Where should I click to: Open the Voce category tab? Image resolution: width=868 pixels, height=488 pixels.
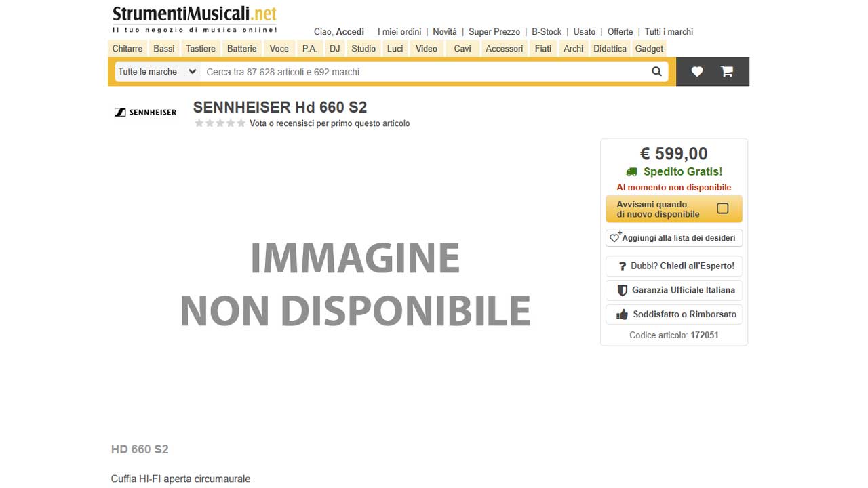point(279,49)
